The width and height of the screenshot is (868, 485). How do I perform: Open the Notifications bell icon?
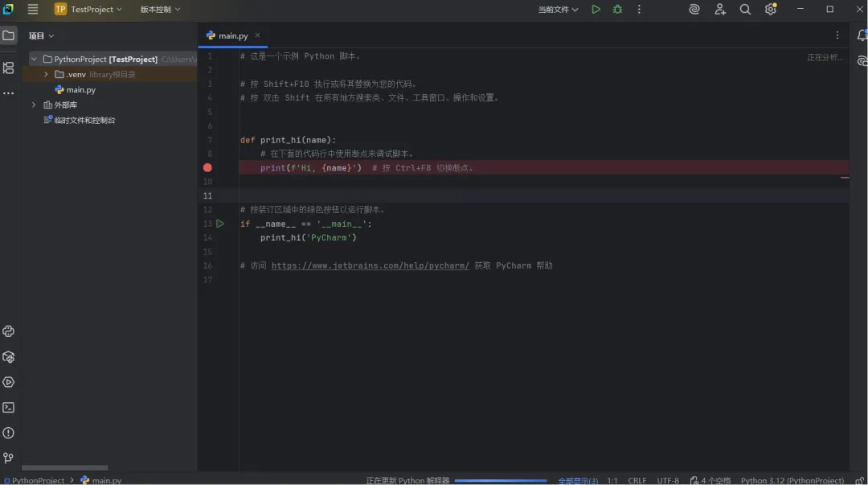point(862,35)
